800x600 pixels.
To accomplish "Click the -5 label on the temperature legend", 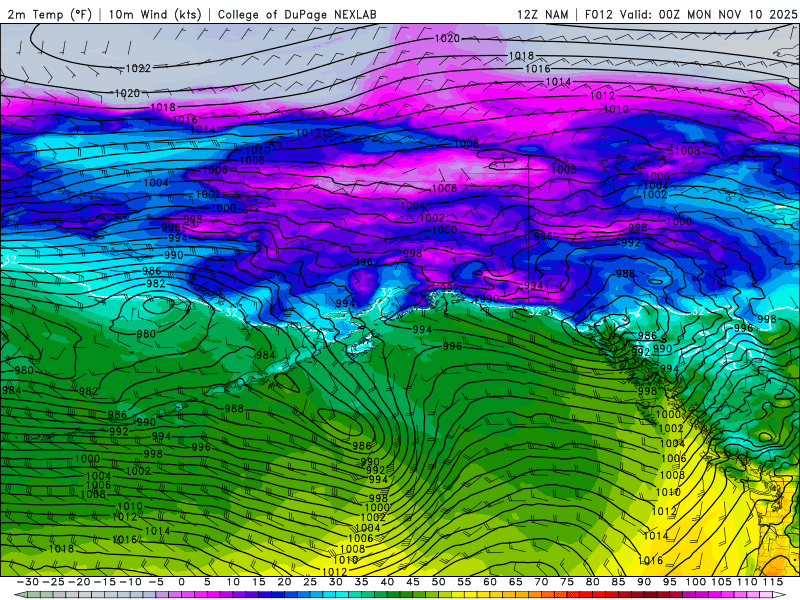I will coord(156,582).
